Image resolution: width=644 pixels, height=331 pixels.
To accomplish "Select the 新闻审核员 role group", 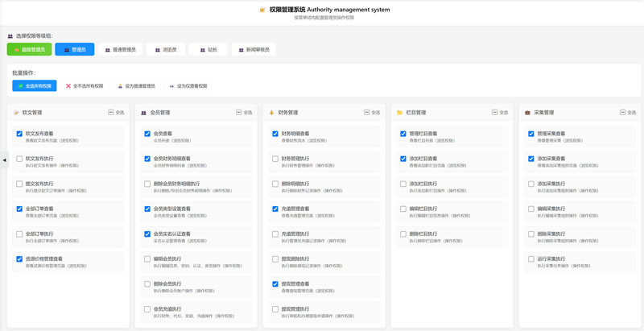I will click(254, 49).
